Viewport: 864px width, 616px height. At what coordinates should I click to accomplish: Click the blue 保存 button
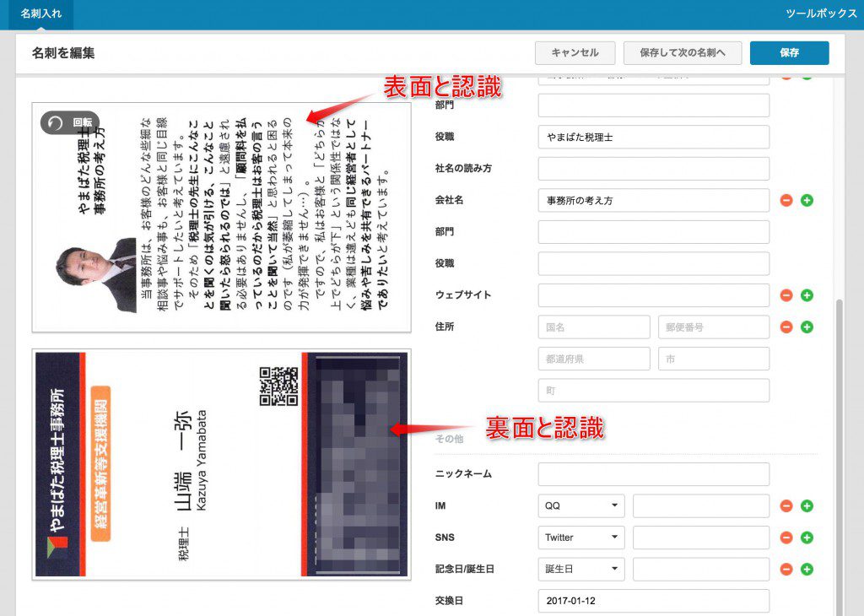789,53
